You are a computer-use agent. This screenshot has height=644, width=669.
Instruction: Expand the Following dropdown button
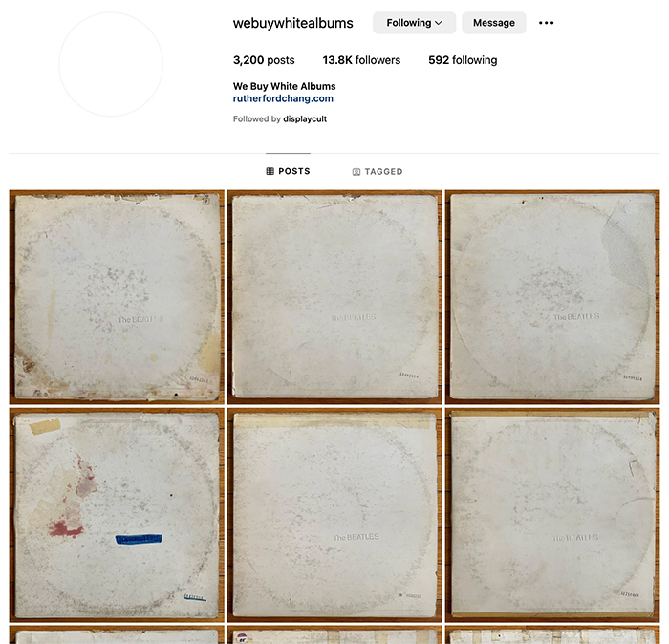414,23
